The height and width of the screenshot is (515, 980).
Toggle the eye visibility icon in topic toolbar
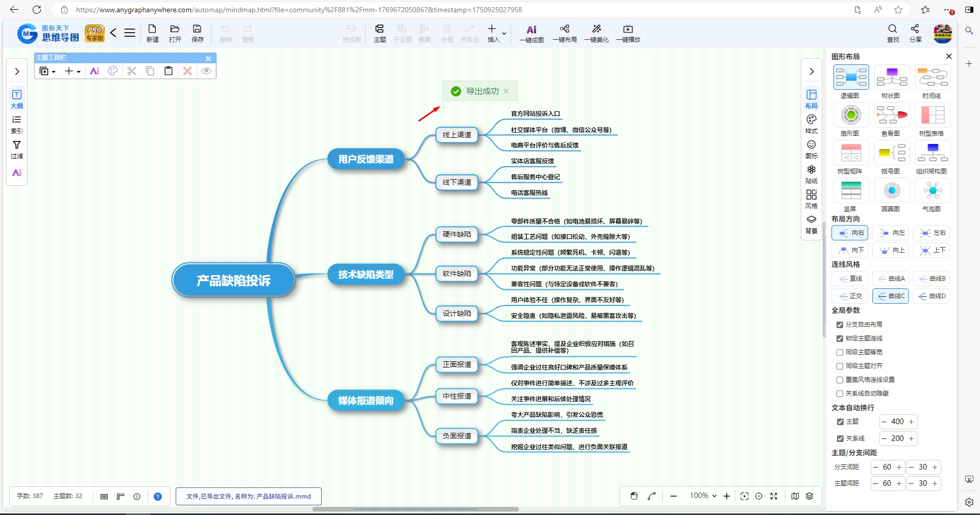coord(206,71)
